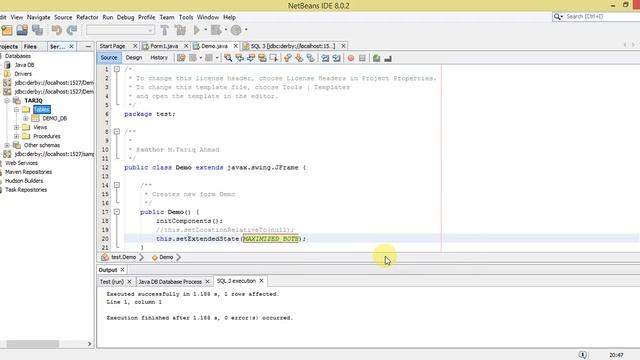
Task: Switch to Form1.java editor tab
Action: click(164, 46)
